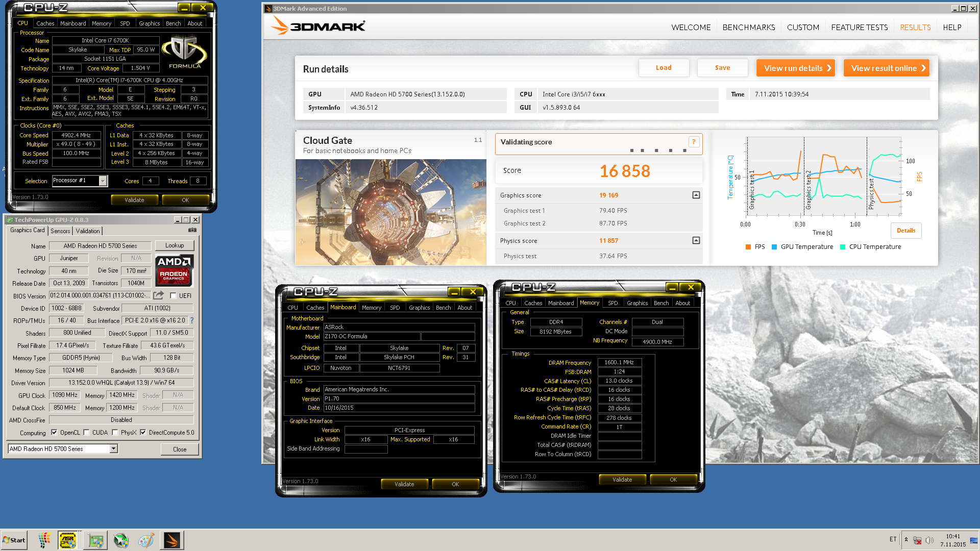The height and width of the screenshot is (551, 980).
Task: Open the BENCHMARKS menu in 3DMark
Action: point(748,28)
